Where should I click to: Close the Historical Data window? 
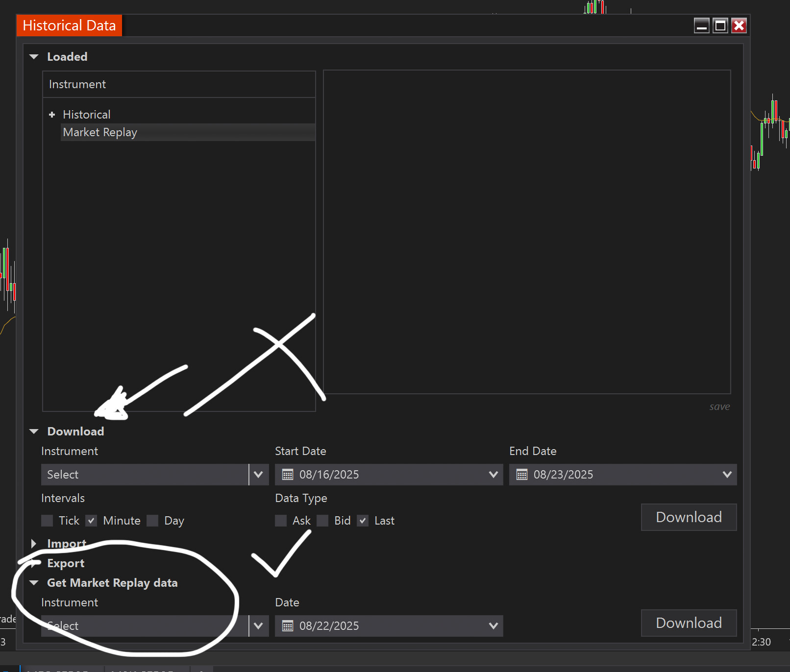(739, 25)
